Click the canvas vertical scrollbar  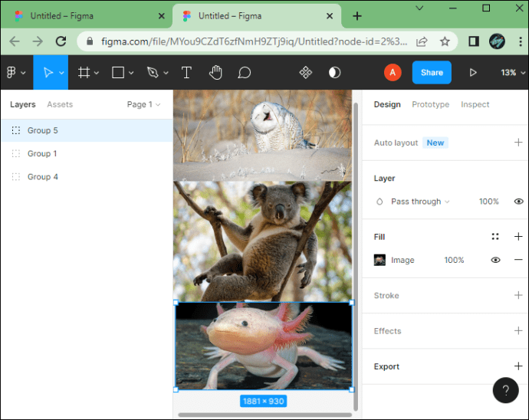point(355,257)
